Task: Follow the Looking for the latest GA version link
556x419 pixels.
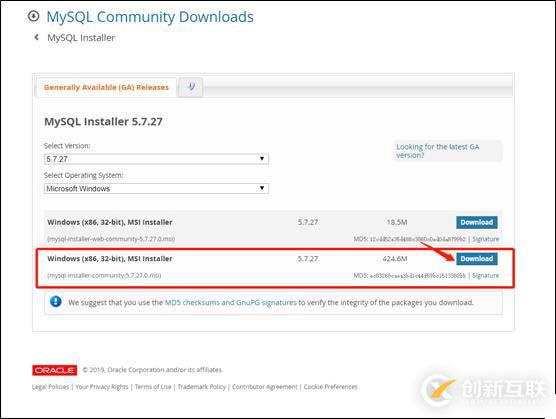Action: [438, 151]
